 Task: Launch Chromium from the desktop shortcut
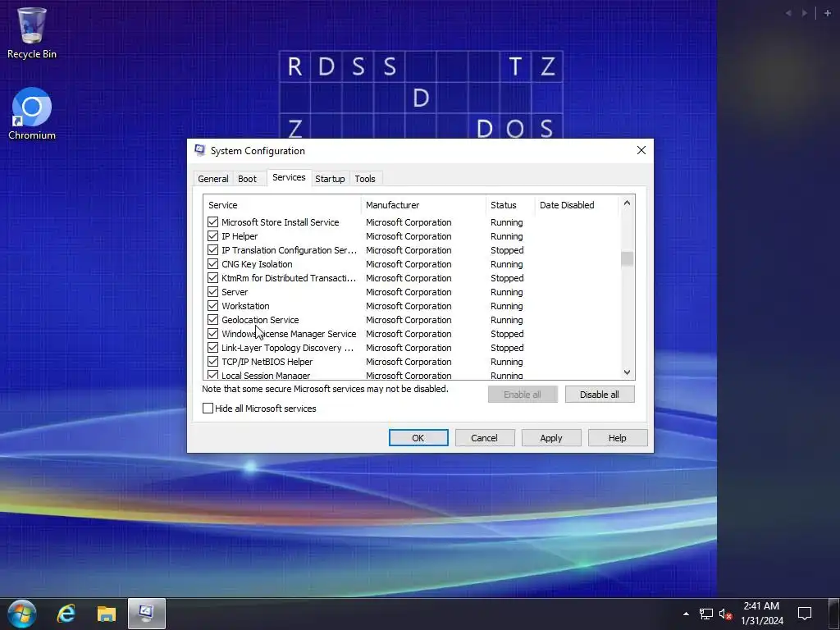pyautogui.click(x=32, y=114)
